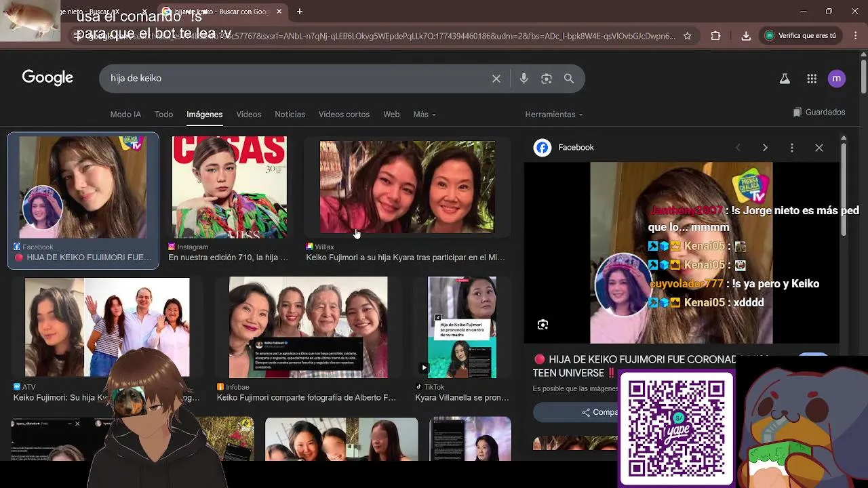Expand the Herramientas dropdown
The height and width of the screenshot is (488, 868).
click(x=553, y=115)
